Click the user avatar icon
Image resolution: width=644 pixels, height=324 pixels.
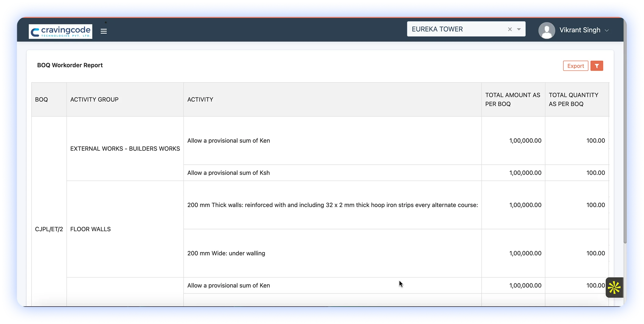coord(547,30)
